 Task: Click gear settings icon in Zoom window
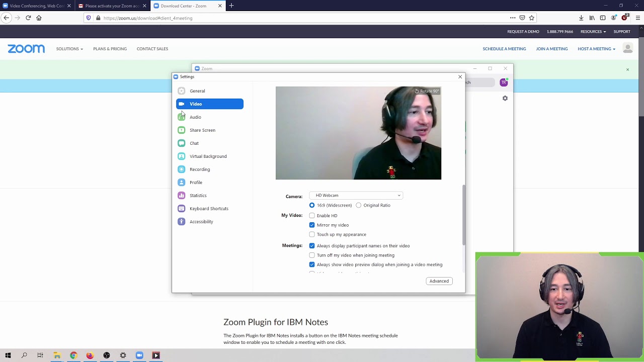tap(505, 98)
